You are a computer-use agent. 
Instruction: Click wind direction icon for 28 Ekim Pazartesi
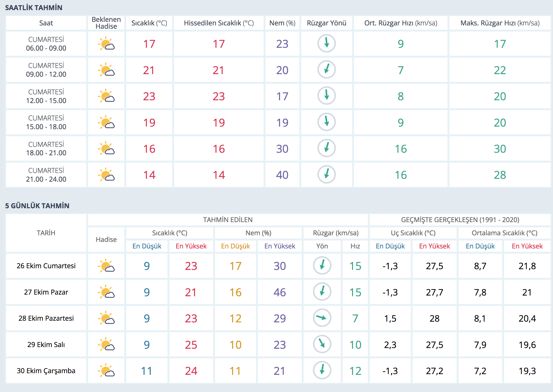322,318
